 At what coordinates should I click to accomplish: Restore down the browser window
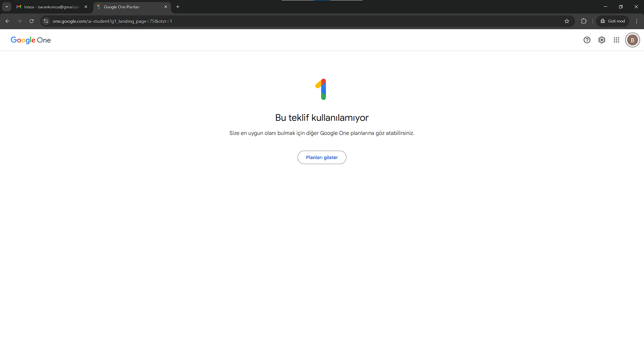tap(621, 7)
